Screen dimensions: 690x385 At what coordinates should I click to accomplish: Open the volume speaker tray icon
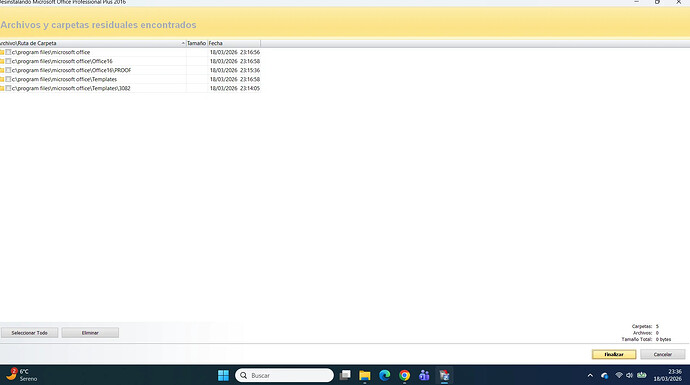click(629, 375)
